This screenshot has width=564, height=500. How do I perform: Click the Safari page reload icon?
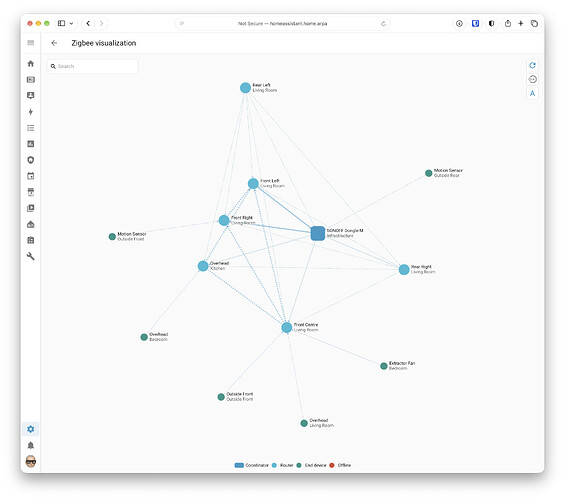click(x=383, y=24)
